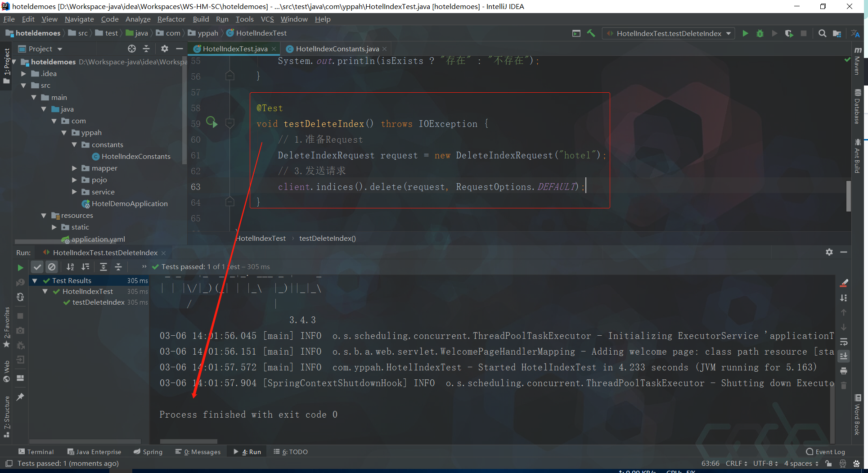
Task: Open the Terminal tool tab
Action: click(x=36, y=452)
